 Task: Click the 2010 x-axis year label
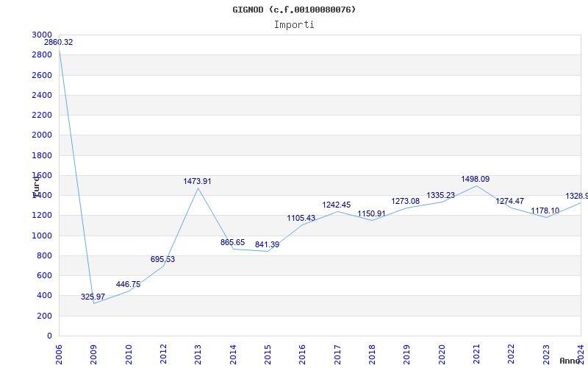click(x=129, y=355)
